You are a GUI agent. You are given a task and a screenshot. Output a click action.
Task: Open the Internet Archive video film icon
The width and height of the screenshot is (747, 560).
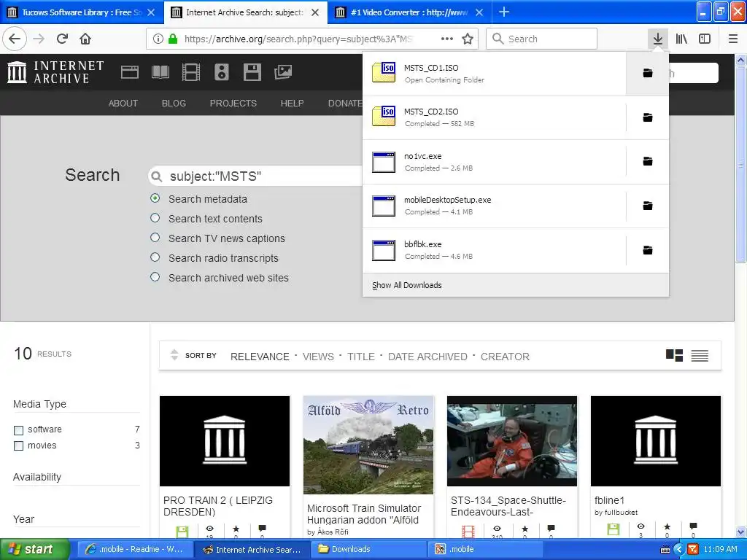[190, 72]
